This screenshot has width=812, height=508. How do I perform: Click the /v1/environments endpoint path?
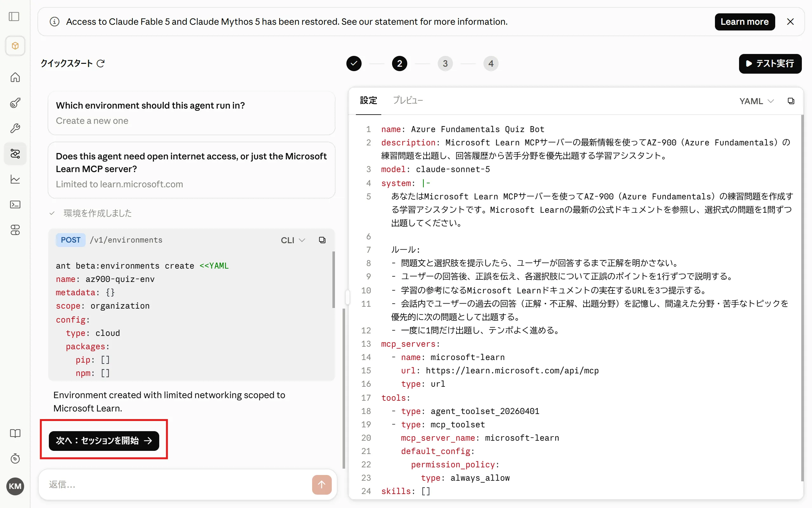(x=126, y=240)
